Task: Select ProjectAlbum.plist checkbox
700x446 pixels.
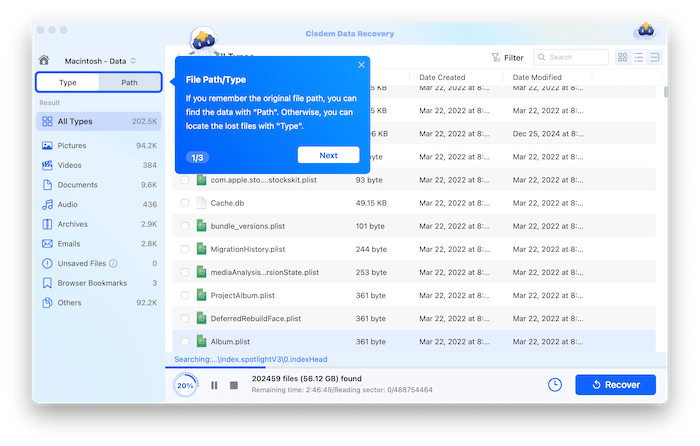Action: 185,295
